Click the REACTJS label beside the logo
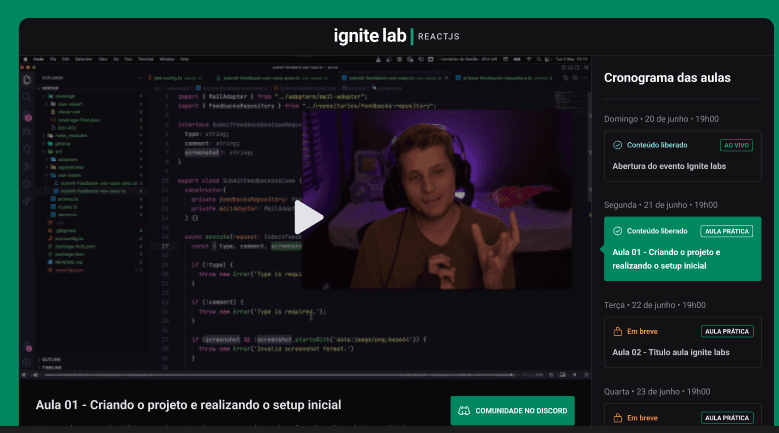Screen dimensions: 779x433 (x=438, y=36)
